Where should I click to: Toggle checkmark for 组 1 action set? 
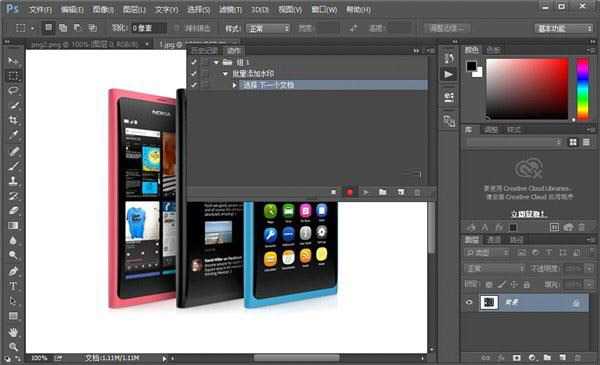(194, 62)
